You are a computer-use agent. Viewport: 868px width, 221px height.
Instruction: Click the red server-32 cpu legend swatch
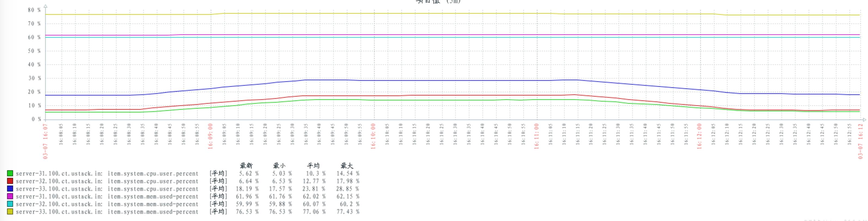10,181
